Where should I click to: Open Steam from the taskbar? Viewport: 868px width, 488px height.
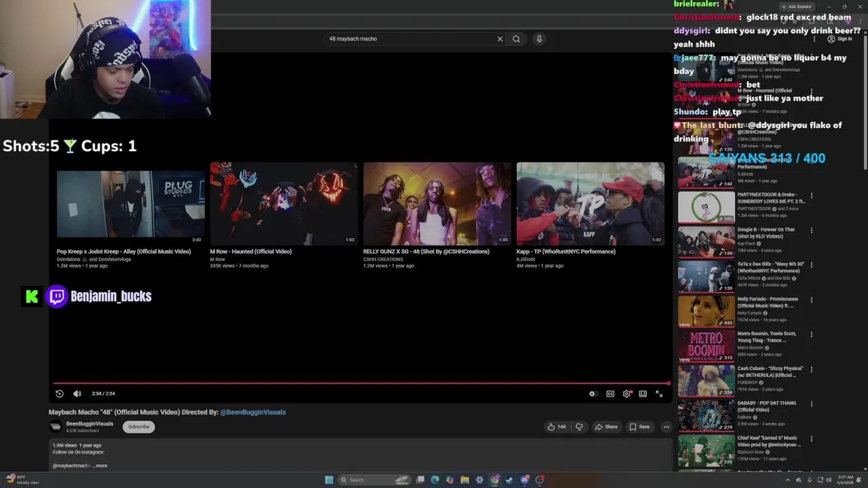509,480
